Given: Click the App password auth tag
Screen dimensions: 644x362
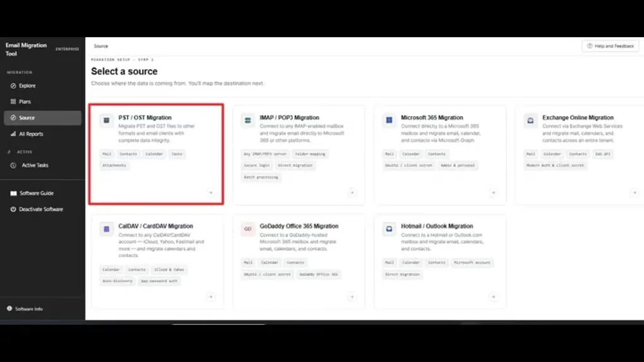Looking at the screenshot, I should [159, 281].
